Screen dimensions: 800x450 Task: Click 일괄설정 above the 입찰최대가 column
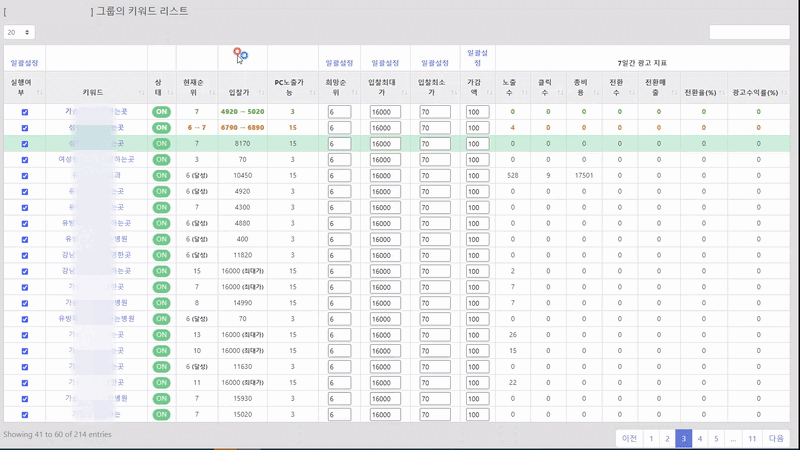(x=385, y=62)
